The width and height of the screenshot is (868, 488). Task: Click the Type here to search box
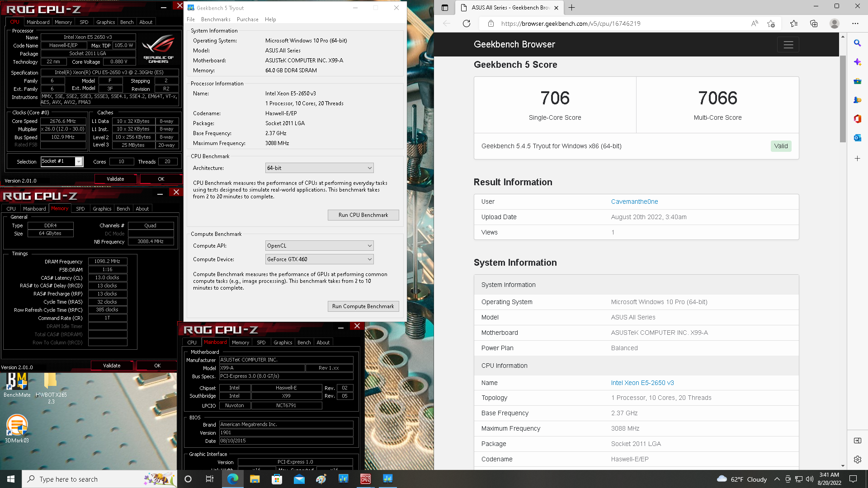pos(99,479)
